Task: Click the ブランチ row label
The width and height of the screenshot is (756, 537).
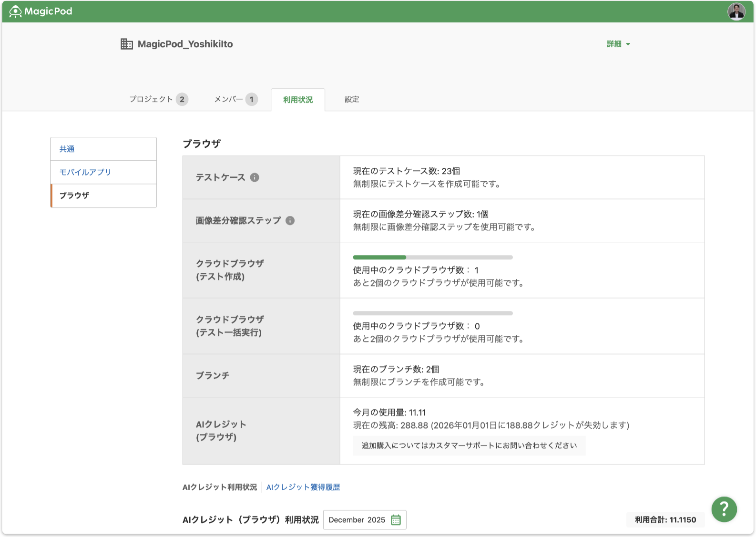Action: coord(213,376)
